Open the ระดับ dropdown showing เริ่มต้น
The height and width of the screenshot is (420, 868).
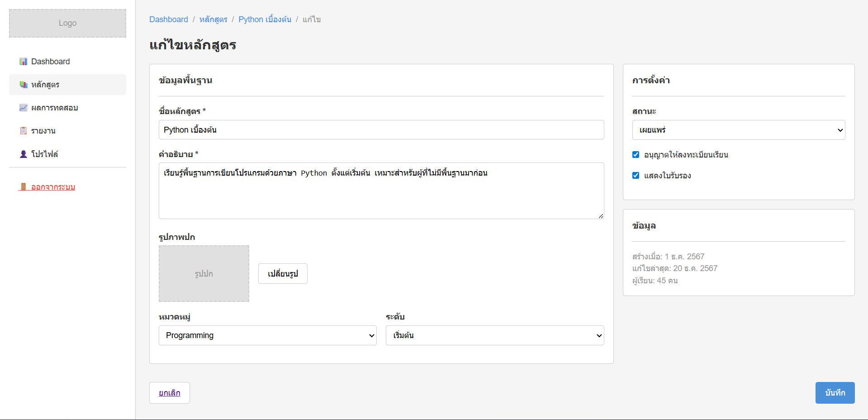click(494, 335)
